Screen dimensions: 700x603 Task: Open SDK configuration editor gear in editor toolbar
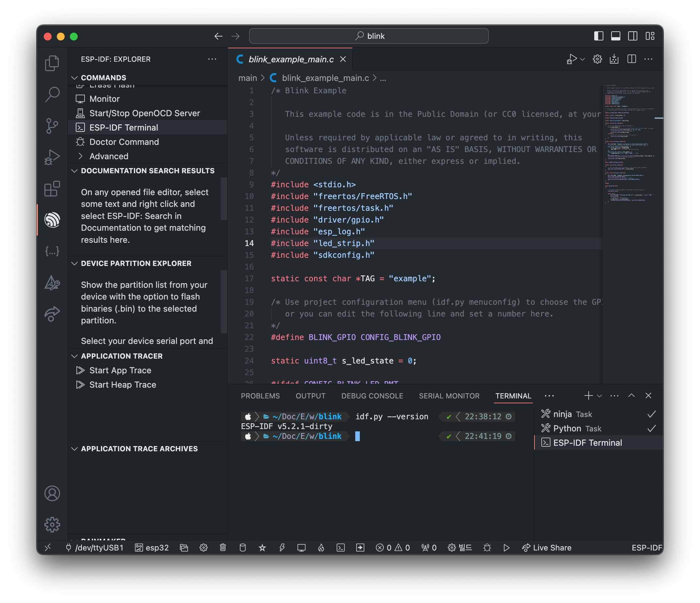(x=597, y=59)
